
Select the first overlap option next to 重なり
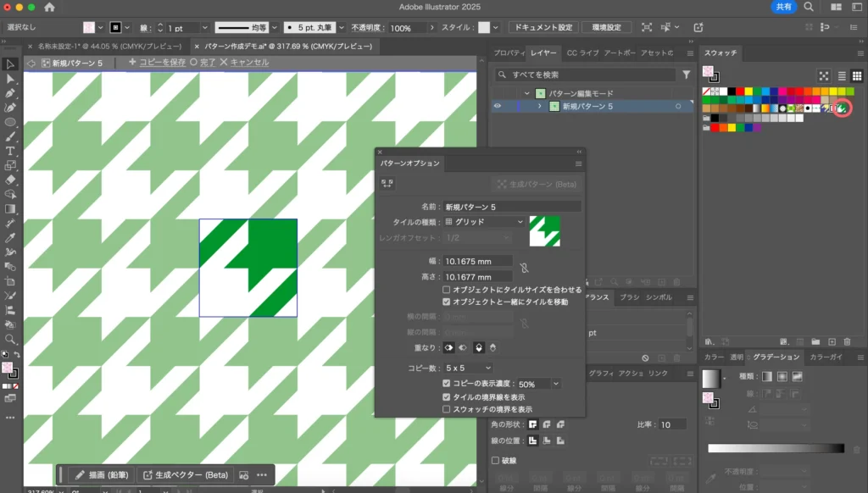[x=449, y=347]
